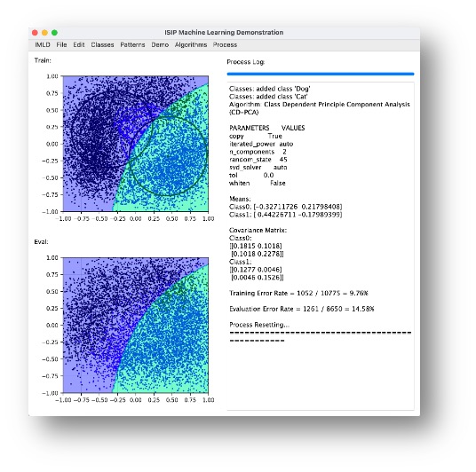Click the 'Eval:' label

(41, 241)
